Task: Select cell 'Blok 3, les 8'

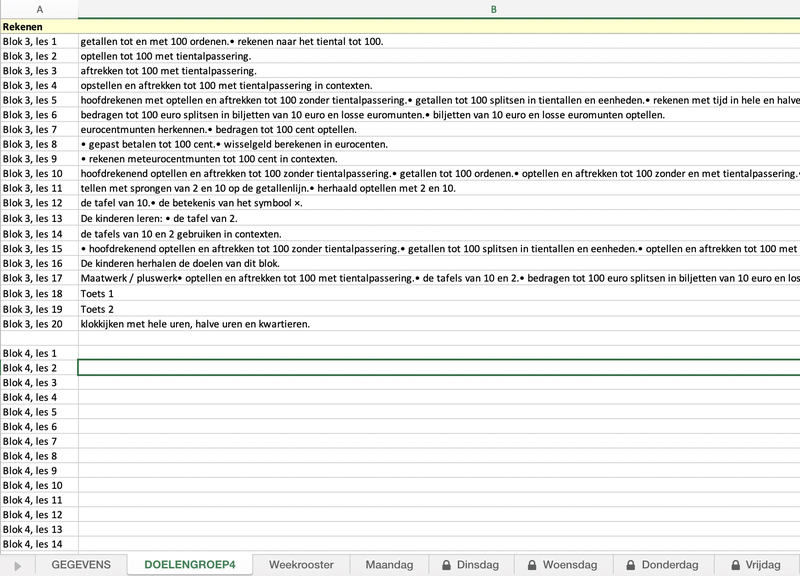Action: click(39, 144)
